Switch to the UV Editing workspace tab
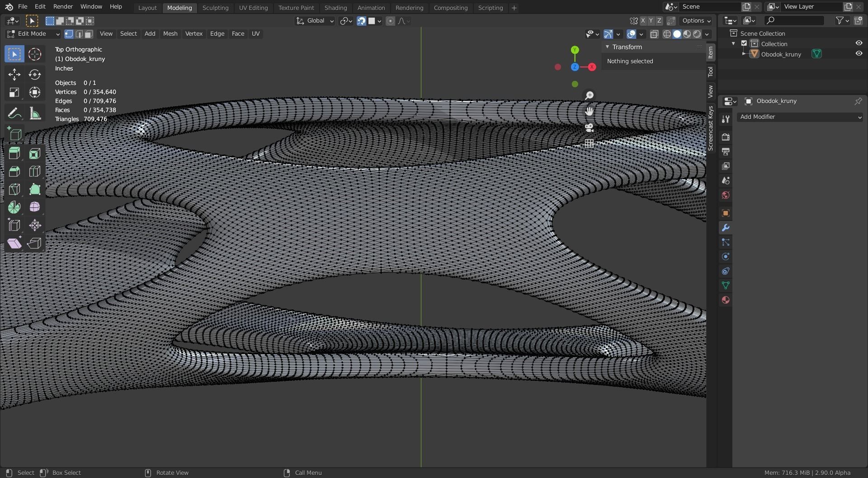The height and width of the screenshot is (478, 868). pyautogui.click(x=253, y=8)
